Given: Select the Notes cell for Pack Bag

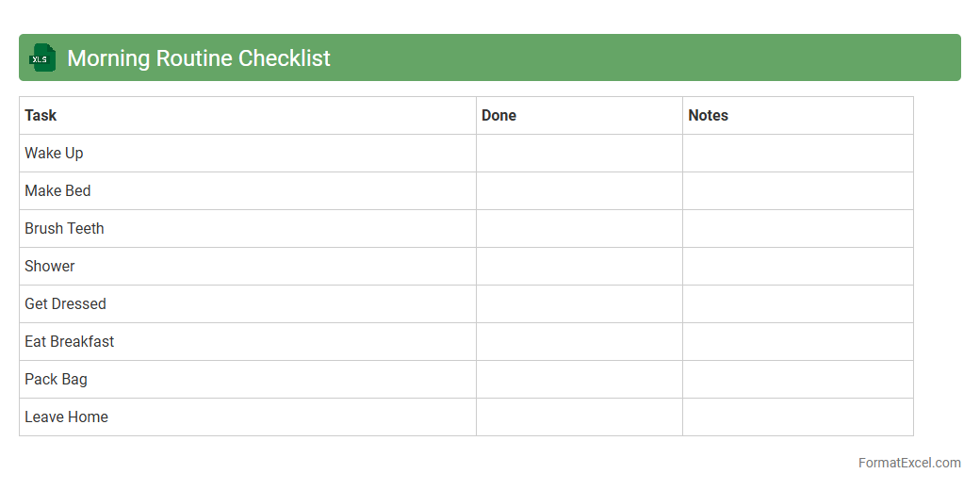Looking at the screenshot, I should [x=797, y=380].
